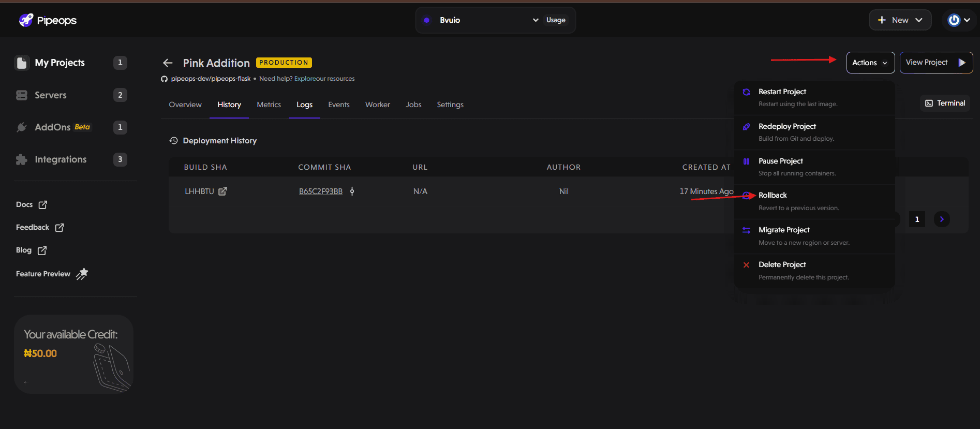Click the Servers stack icon
Screen dimensions: 980x429
(22, 95)
